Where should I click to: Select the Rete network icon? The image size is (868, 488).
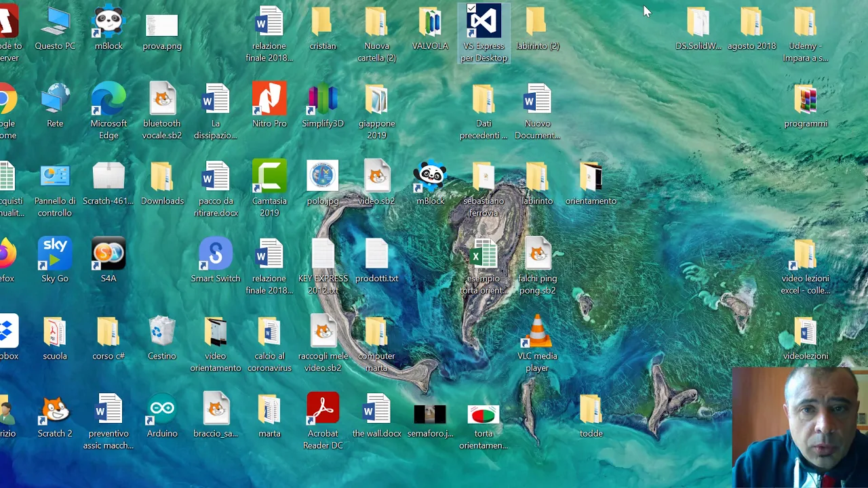point(55,106)
